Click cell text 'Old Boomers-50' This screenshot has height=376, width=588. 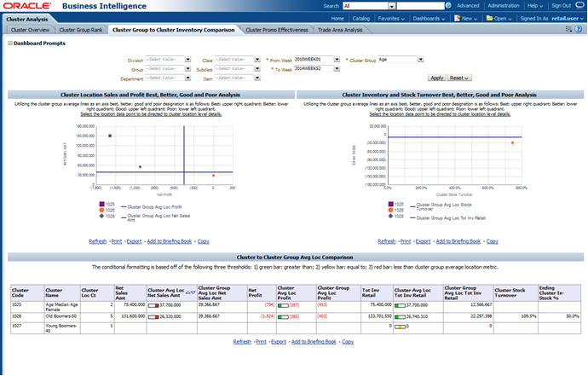pos(61,316)
